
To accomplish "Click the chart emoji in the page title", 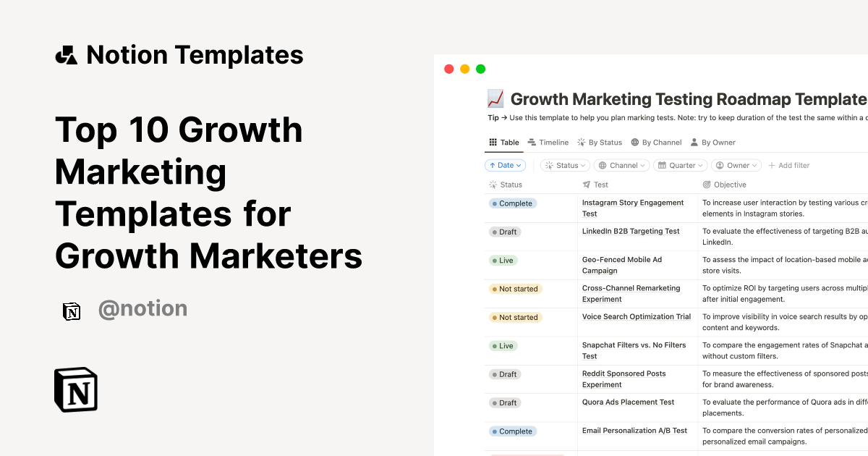I will point(495,98).
